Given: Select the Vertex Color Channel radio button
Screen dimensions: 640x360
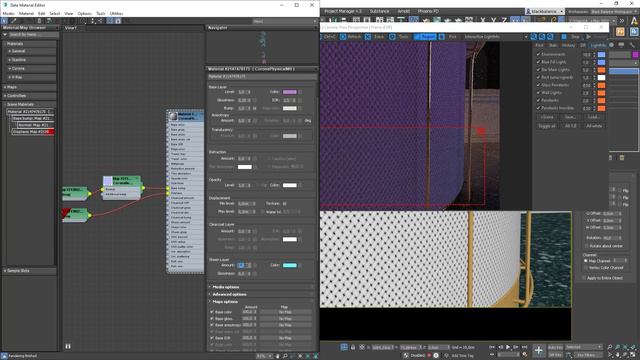Looking at the screenshot, I should pos(586,268).
